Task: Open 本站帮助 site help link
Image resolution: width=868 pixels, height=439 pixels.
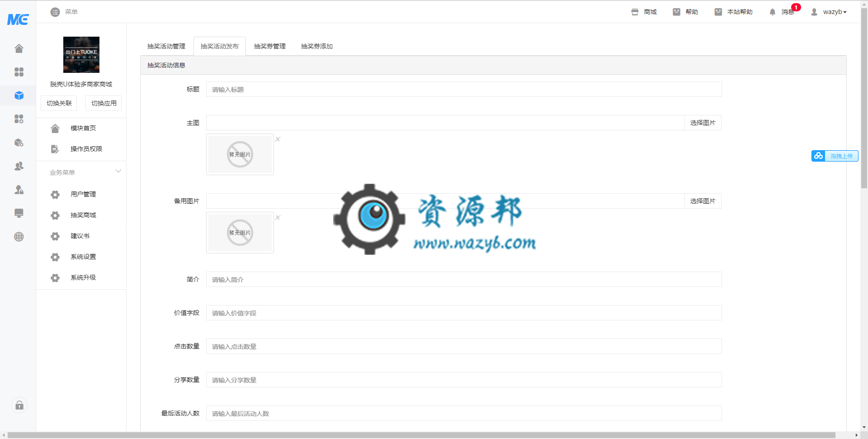Action: click(733, 12)
